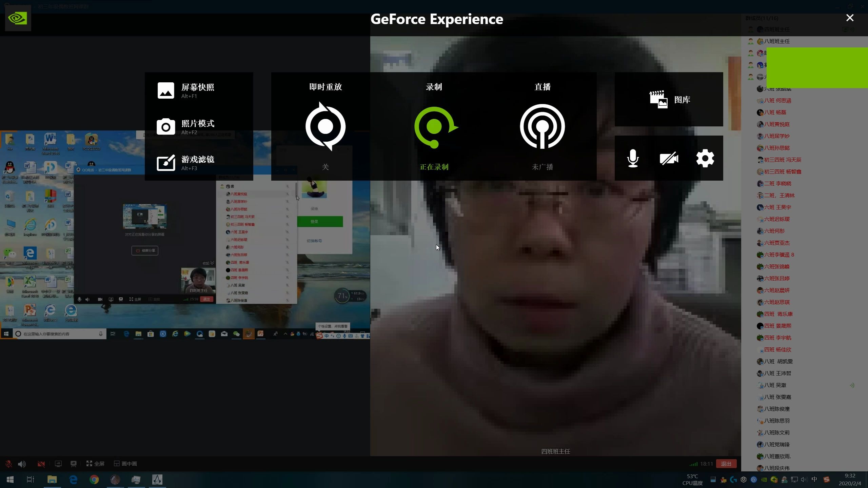Open the settings gear icon in overlay

click(705, 158)
